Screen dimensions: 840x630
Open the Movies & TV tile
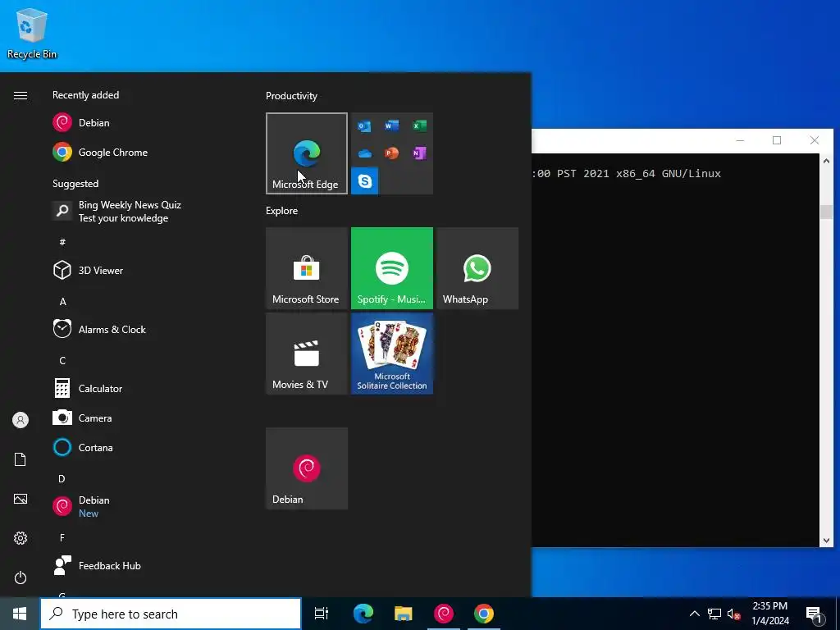pyautogui.click(x=307, y=354)
